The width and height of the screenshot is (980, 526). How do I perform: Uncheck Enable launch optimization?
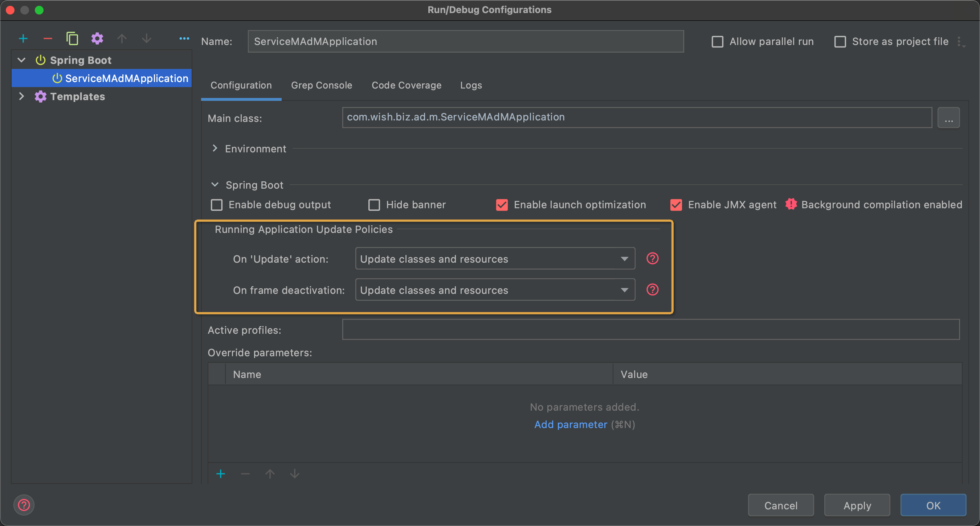point(502,205)
